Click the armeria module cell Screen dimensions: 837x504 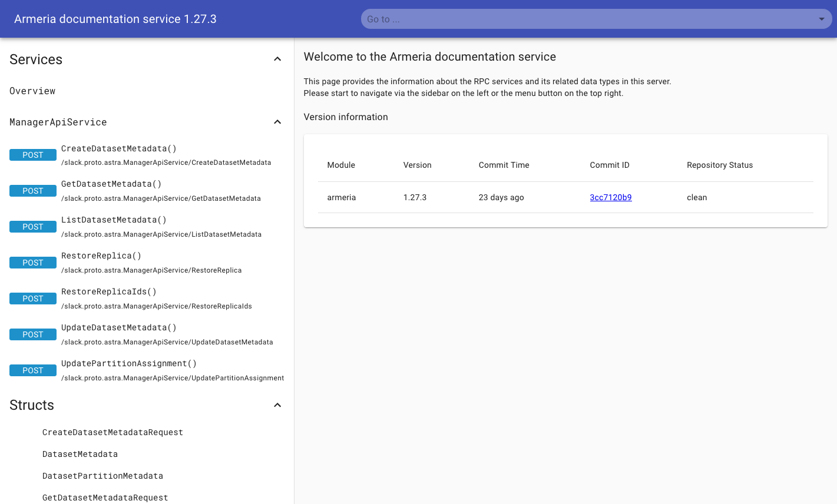click(x=342, y=197)
